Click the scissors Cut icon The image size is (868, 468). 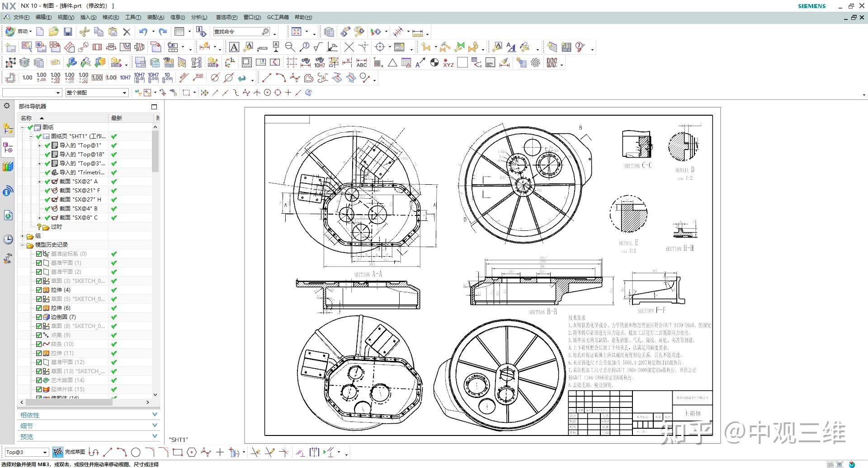click(x=84, y=32)
